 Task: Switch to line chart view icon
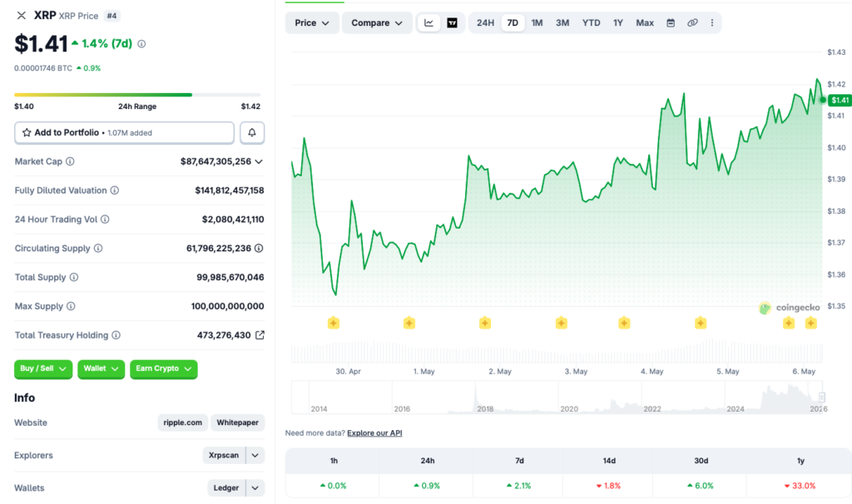point(428,22)
